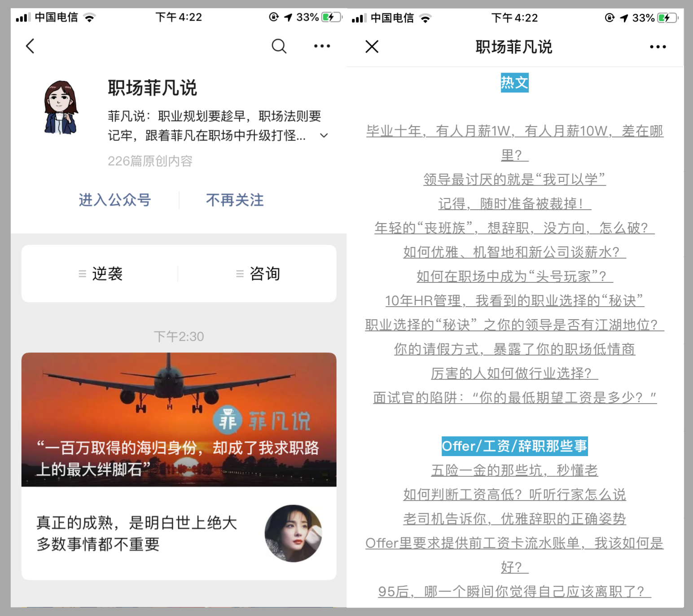Open the 咨询 menu list icon

[239, 273]
